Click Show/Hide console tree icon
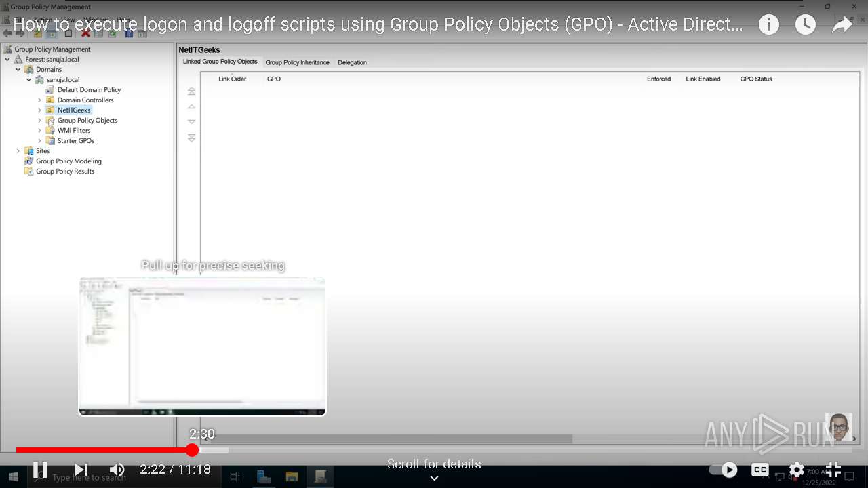 [x=52, y=33]
